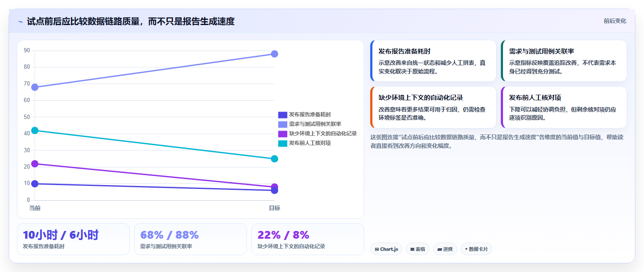
Task: Open the 缺少环境上下文的自动化记录 info card
Action: (x=433, y=107)
